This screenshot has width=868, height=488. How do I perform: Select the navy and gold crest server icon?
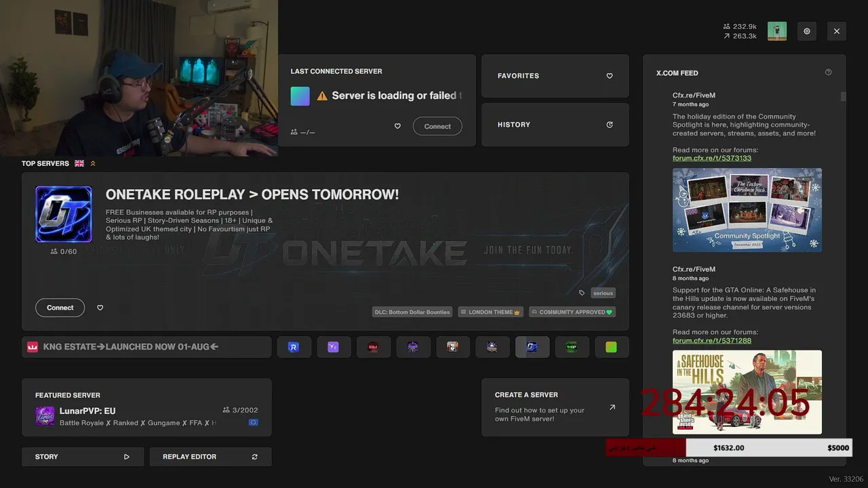(x=492, y=347)
